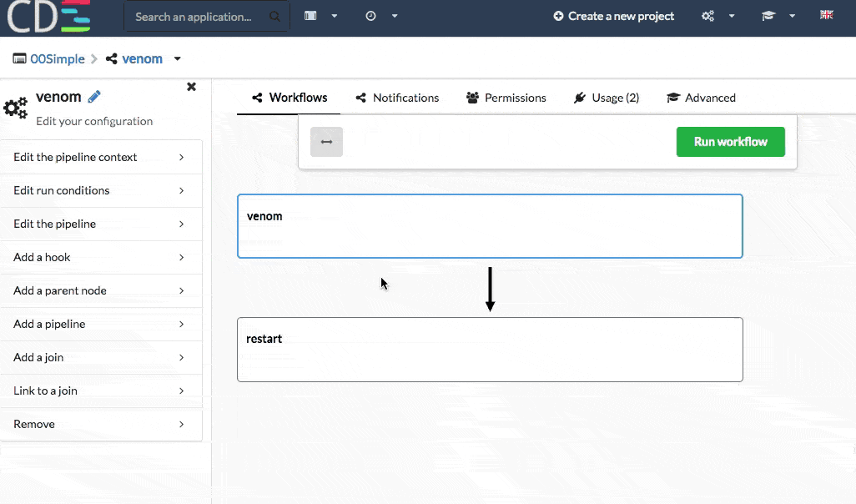The width and height of the screenshot is (856, 504).
Task: Click the search magnifier icon
Action: click(274, 17)
